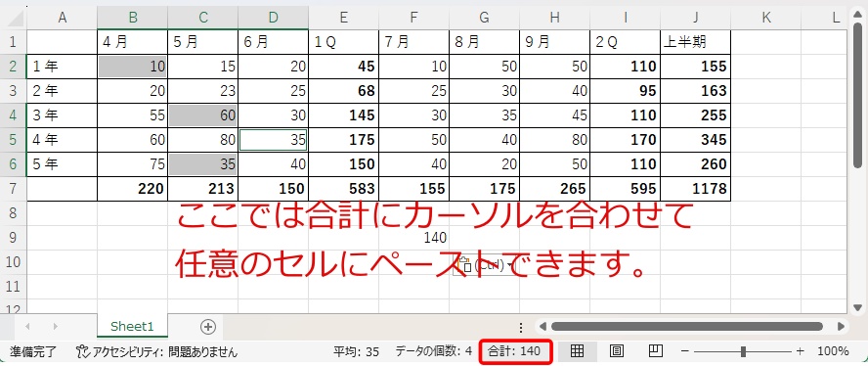This screenshot has width=868, height=366.
Task: Switch to Normal view icon in status bar
Action: click(578, 351)
